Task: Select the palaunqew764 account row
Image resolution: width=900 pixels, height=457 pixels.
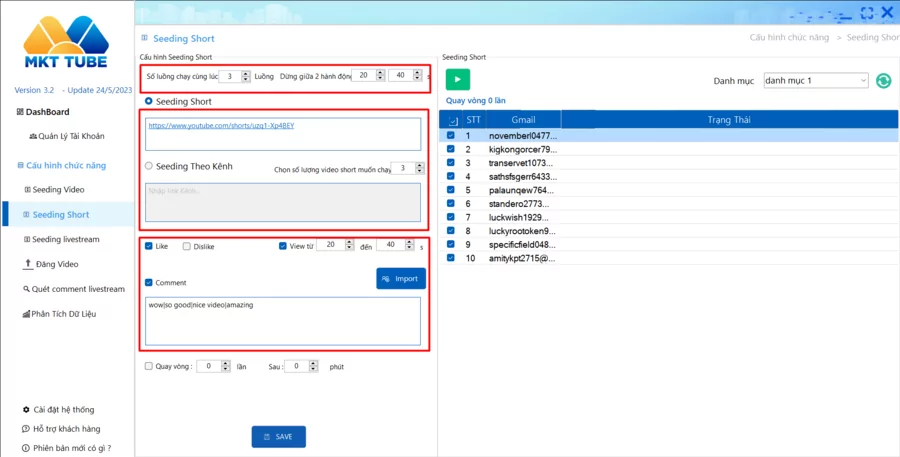Action: 669,190
